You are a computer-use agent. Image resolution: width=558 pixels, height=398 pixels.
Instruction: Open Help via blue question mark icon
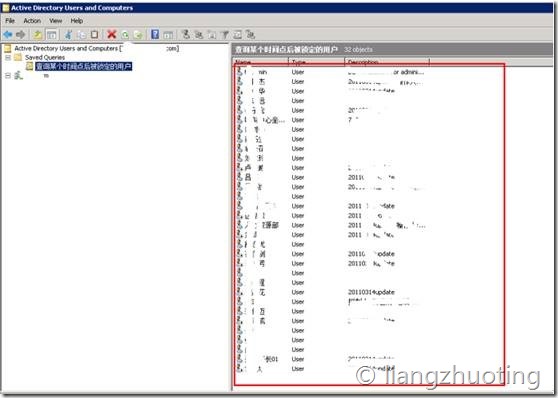click(x=155, y=34)
